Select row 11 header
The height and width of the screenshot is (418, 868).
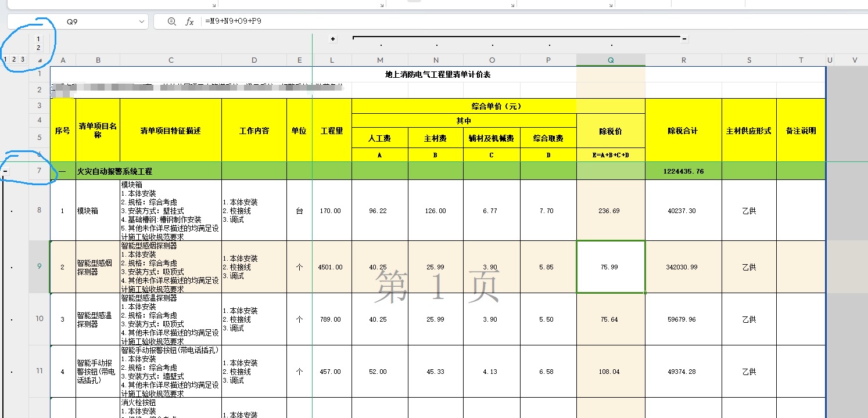click(x=40, y=371)
